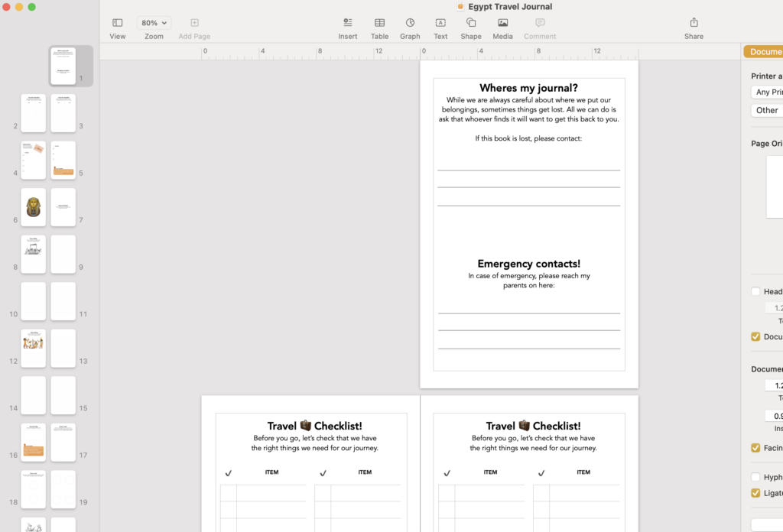
Task: Add a Text box
Action: click(x=440, y=23)
